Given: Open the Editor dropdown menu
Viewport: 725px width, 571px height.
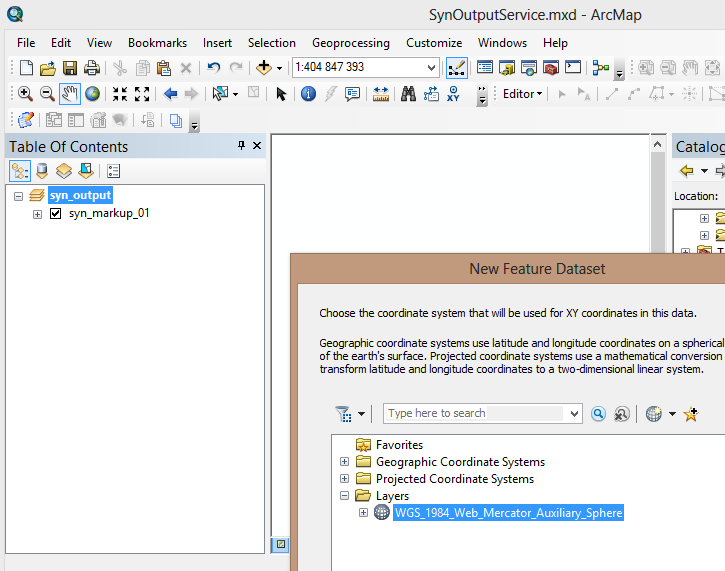Looking at the screenshot, I should click(x=522, y=94).
